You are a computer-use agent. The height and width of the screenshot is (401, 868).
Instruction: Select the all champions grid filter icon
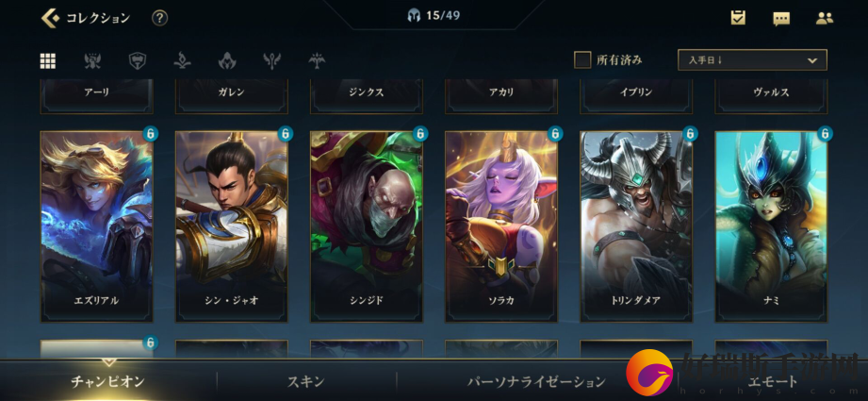point(48,61)
